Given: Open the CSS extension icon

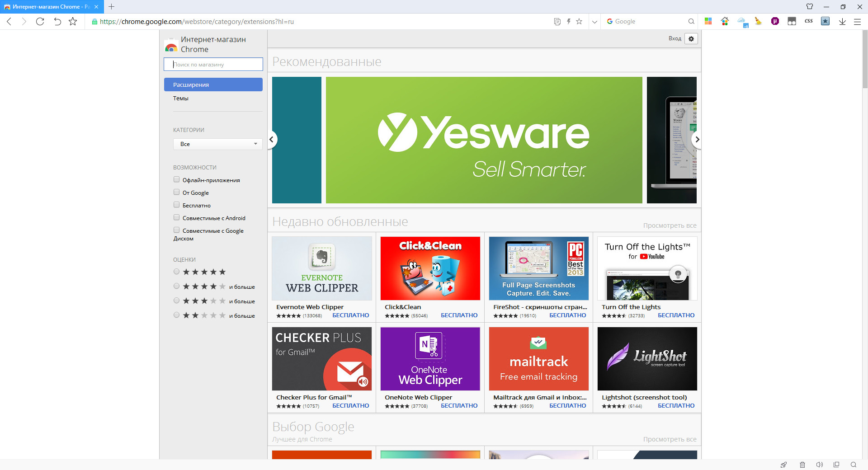Looking at the screenshot, I should click(809, 21).
